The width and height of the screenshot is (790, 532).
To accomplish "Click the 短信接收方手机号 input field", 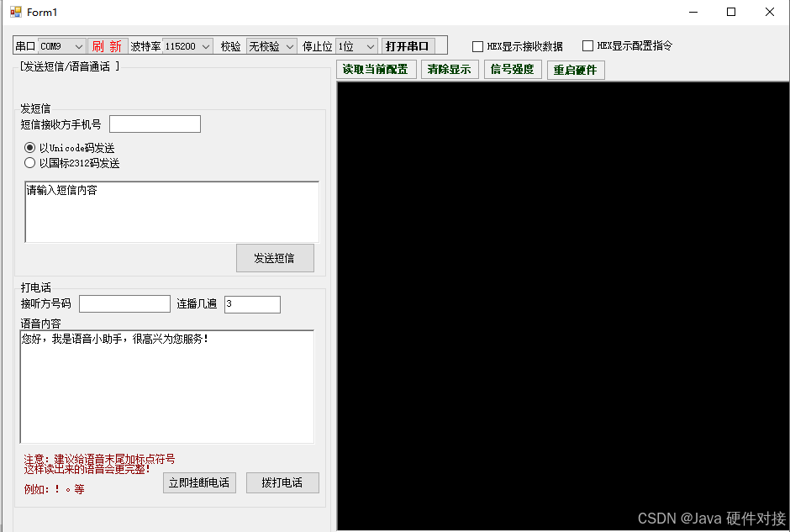I will click(155, 124).
